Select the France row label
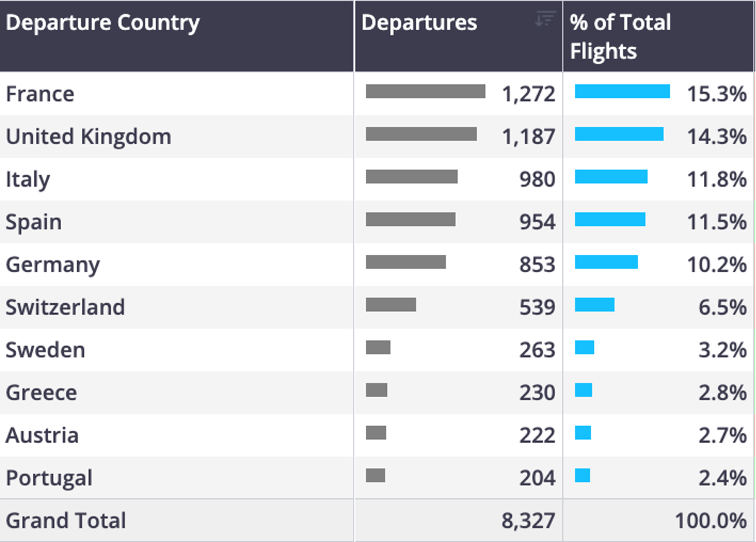This screenshot has width=756, height=542. click(40, 94)
